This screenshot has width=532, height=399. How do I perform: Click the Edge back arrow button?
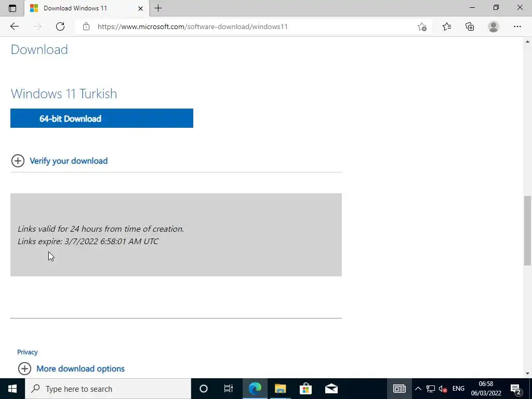pos(14,26)
